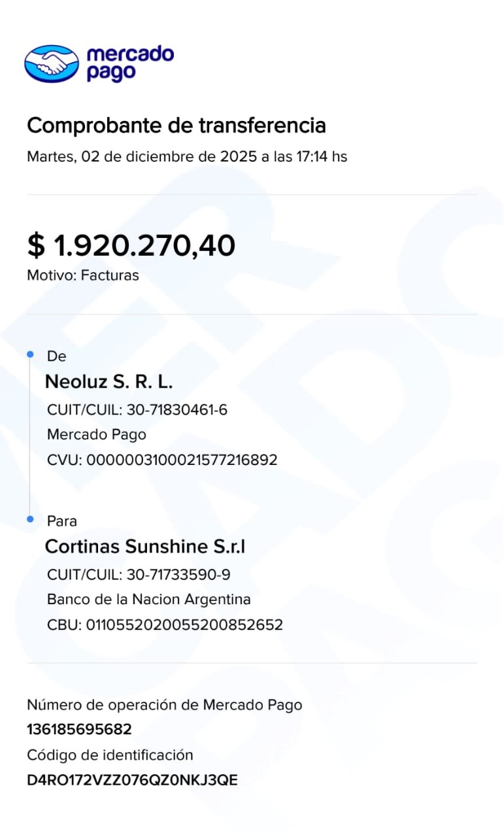This screenshot has width=504, height=837.
Task: Select recipient name Cortinas Sunshine S.r.l
Action: pos(145,547)
